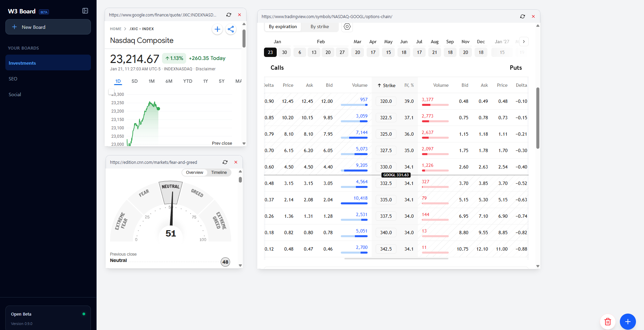The image size is (644, 330).
Task: Collapse the left sidebar panel
Action: [x=85, y=11]
